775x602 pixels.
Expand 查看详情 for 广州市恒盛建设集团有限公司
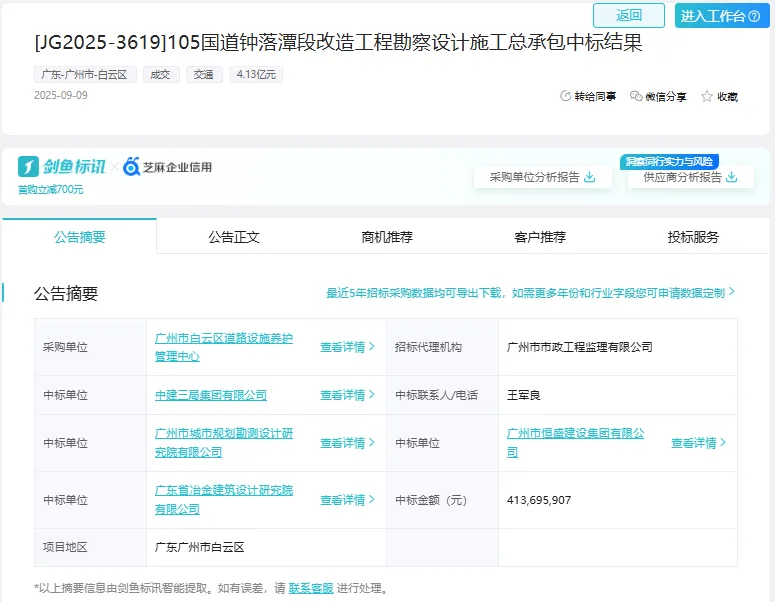click(x=698, y=443)
